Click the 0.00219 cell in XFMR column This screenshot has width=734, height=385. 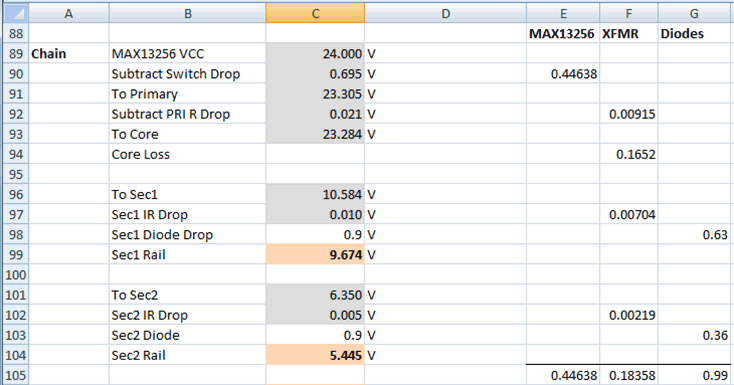click(629, 315)
